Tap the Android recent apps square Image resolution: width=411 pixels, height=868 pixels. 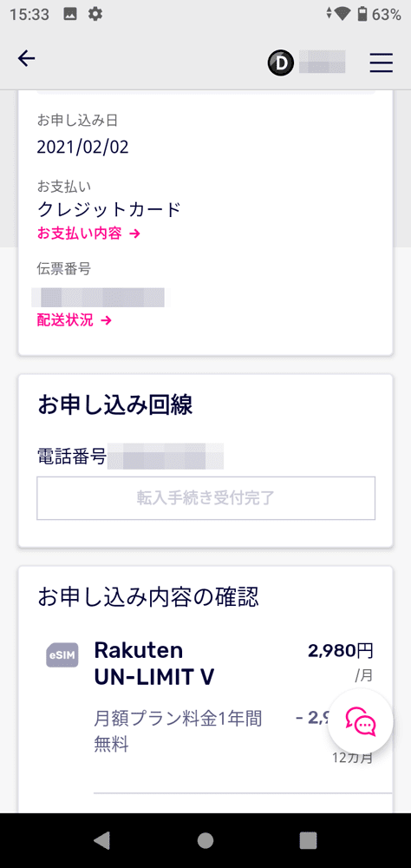coord(308,840)
